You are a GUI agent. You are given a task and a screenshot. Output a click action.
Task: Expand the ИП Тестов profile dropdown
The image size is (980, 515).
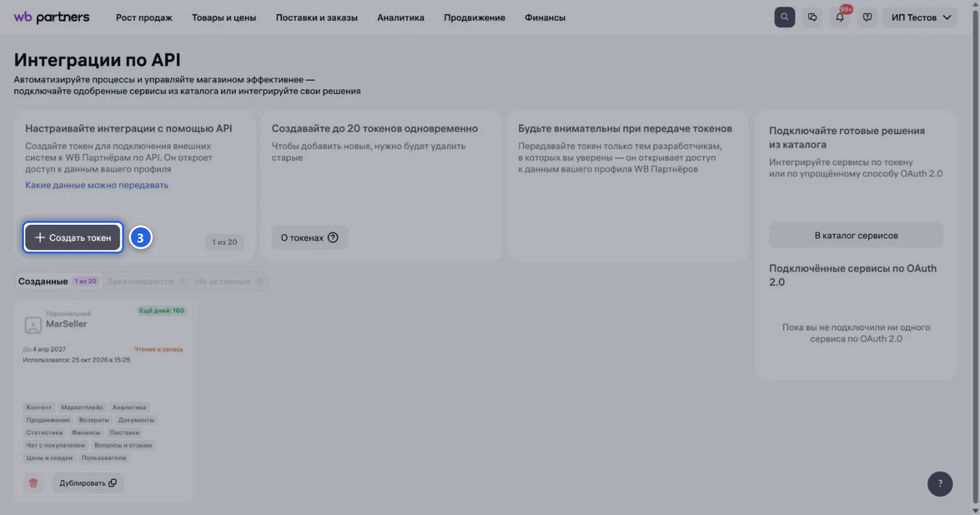(920, 17)
